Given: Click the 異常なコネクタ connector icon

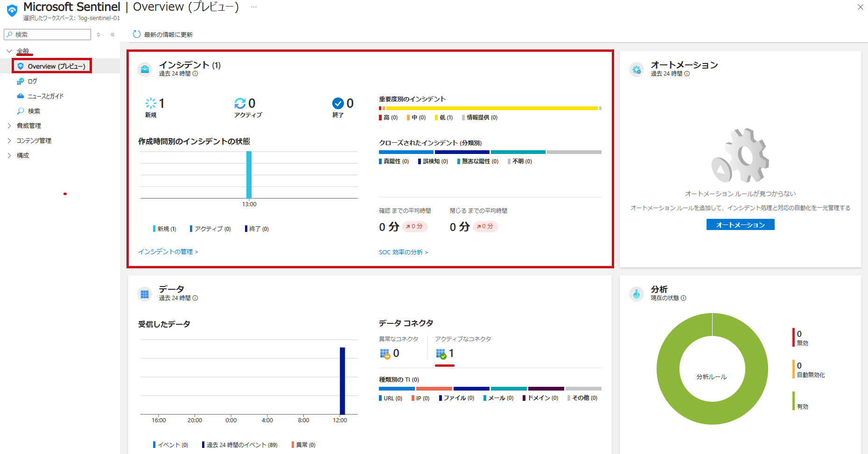Looking at the screenshot, I should [385, 354].
